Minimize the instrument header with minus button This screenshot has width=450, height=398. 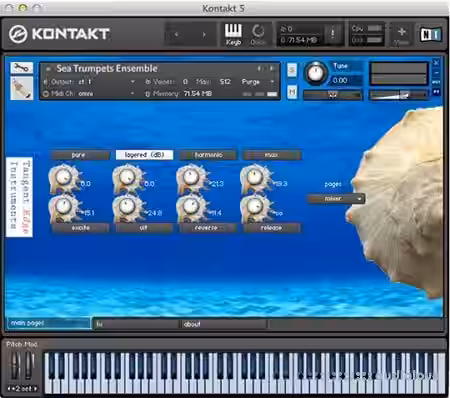click(436, 72)
